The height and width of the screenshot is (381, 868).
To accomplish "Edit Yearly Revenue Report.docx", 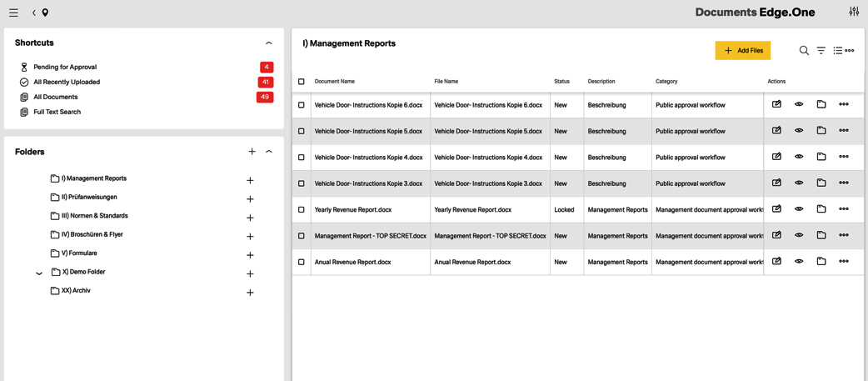I will (776, 209).
